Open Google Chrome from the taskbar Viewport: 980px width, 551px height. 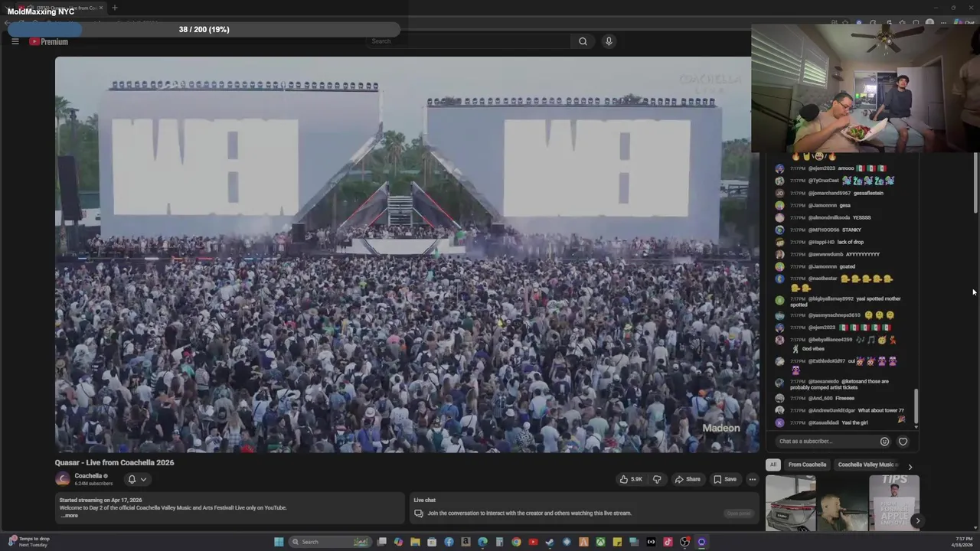pos(516,542)
